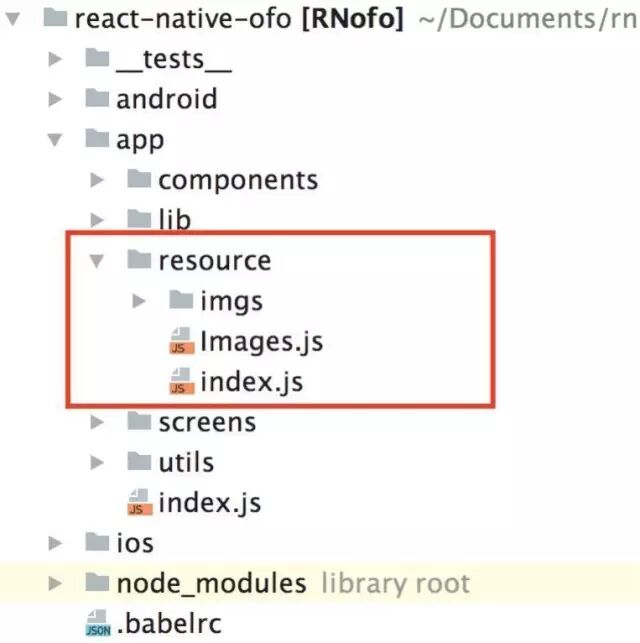640x643 pixels.
Task: Click the components folder icon
Action: [x=139, y=178]
